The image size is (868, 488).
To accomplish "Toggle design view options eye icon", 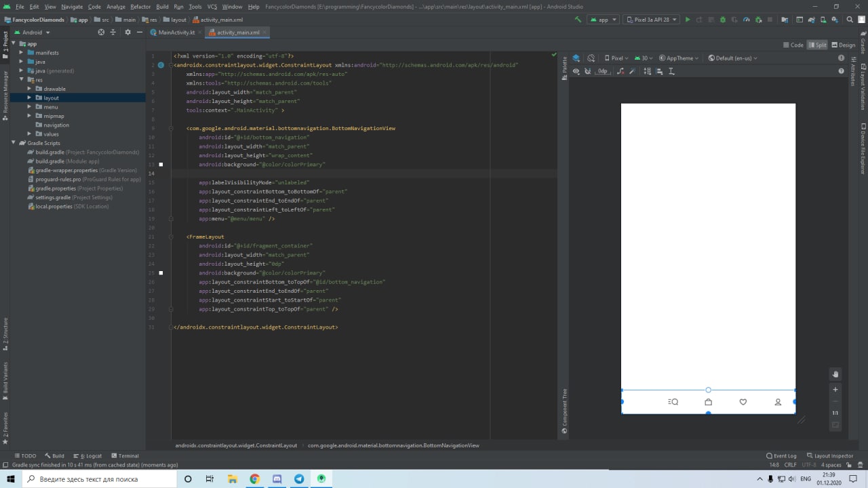I will [x=576, y=71].
